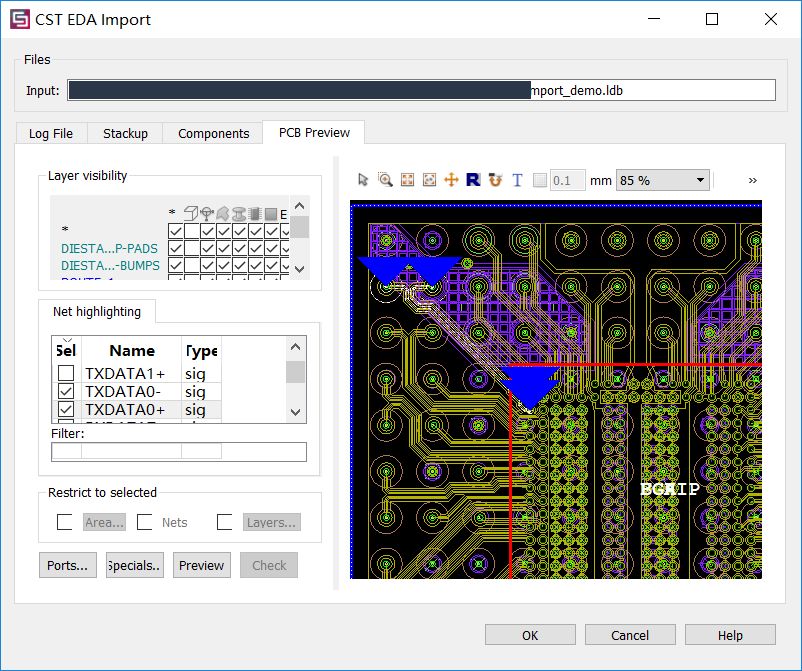The height and width of the screenshot is (671, 802).
Task: Enable Restrict to selected Nets checkbox
Action: [145, 522]
